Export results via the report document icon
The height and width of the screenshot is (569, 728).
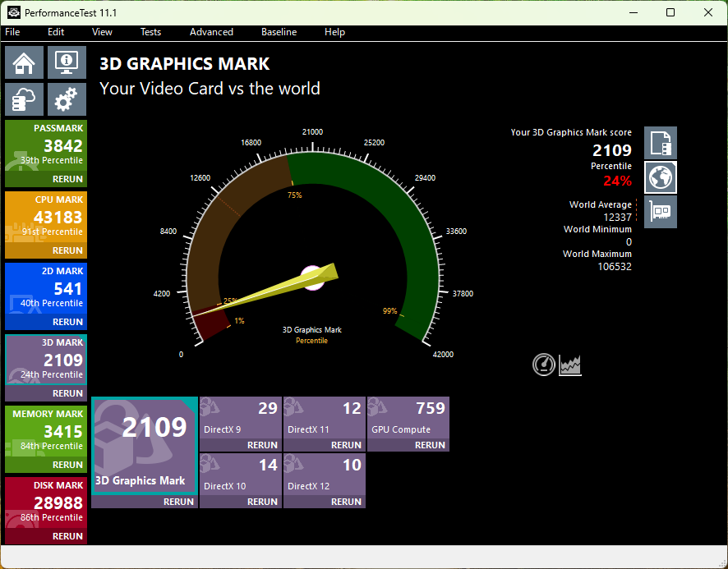(661, 142)
